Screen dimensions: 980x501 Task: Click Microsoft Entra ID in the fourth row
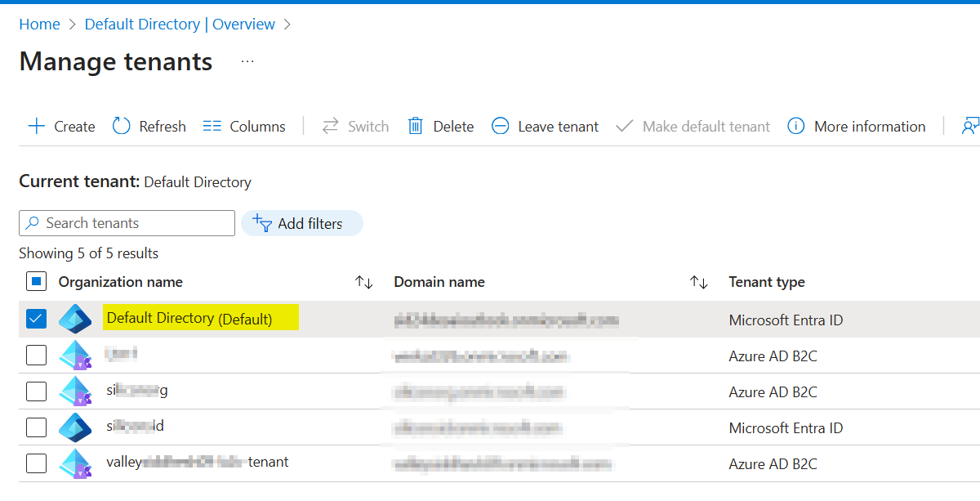tap(786, 427)
